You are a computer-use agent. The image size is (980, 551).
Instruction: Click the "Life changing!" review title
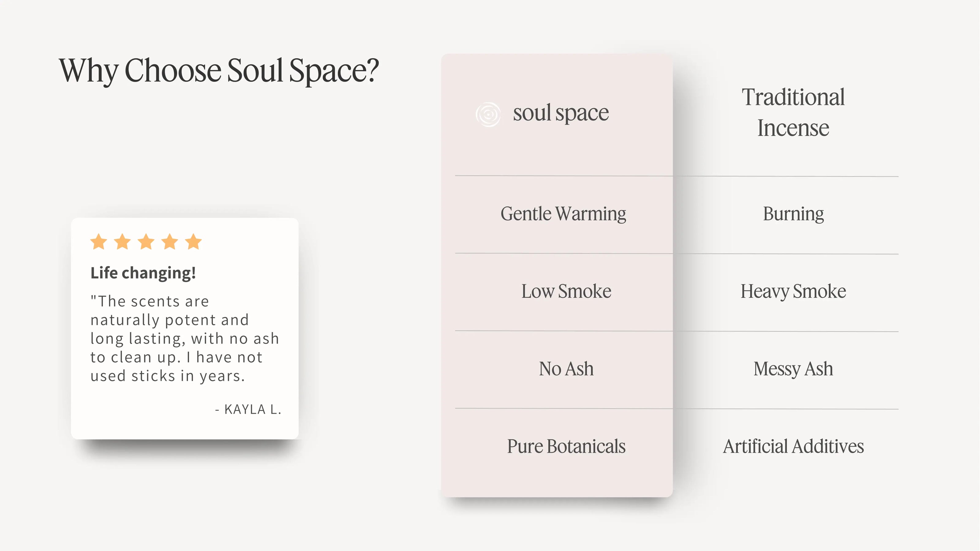point(143,273)
